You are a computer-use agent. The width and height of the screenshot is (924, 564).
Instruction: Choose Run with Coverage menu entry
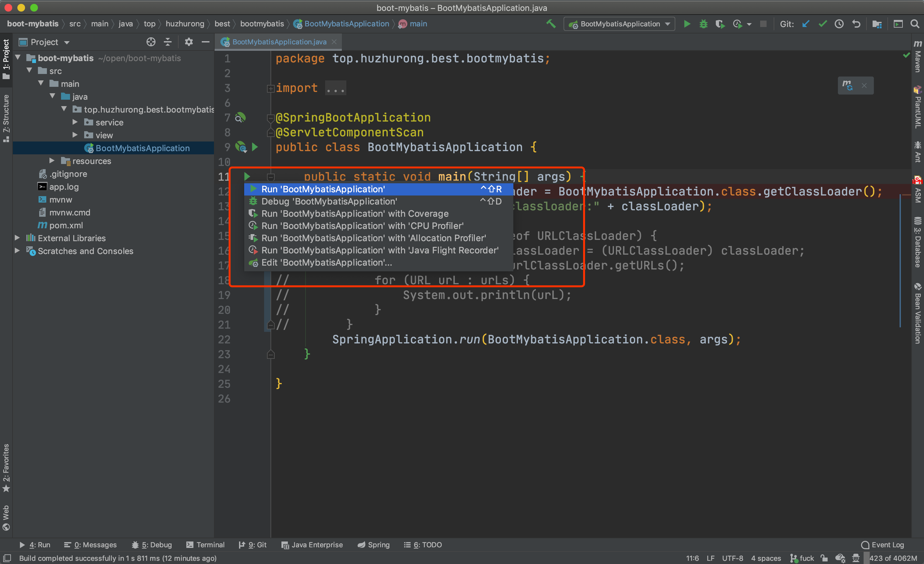tap(354, 214)
